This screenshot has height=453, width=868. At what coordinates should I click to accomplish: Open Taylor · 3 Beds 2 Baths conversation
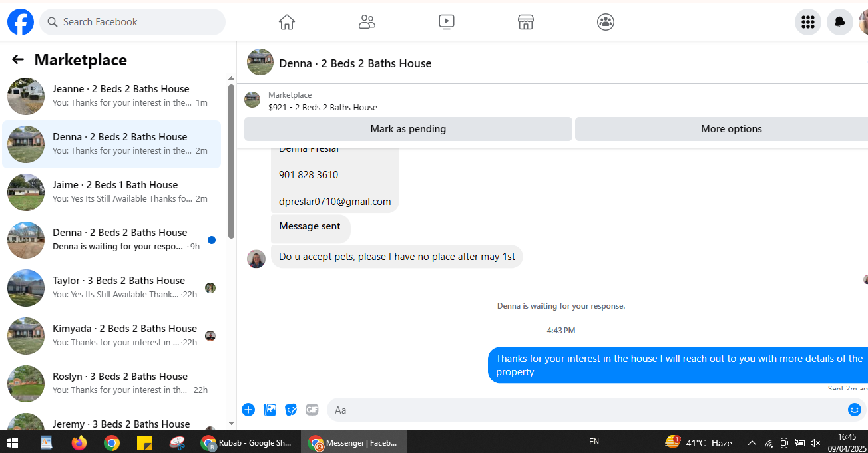point(112,288)
